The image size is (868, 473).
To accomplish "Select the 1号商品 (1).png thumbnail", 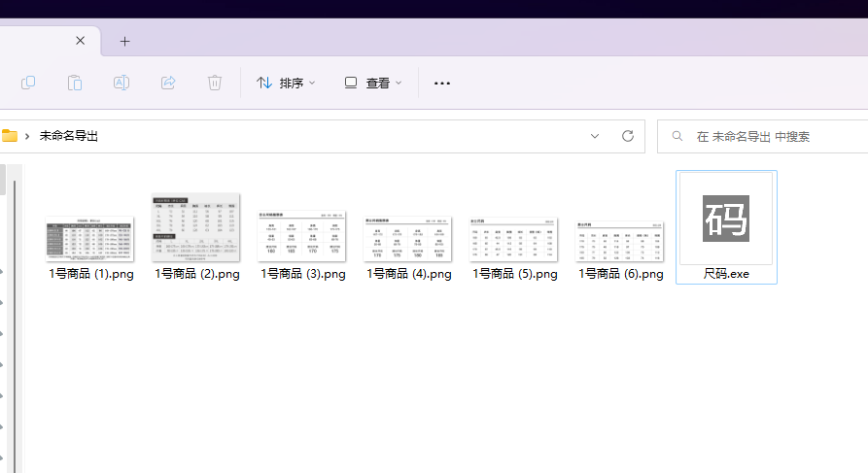I will pos(90,239).
